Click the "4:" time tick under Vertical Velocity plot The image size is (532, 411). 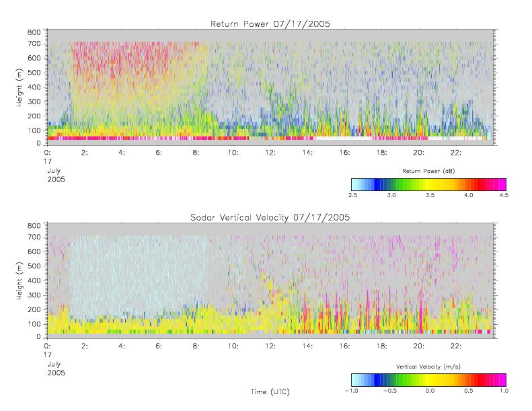122,346
